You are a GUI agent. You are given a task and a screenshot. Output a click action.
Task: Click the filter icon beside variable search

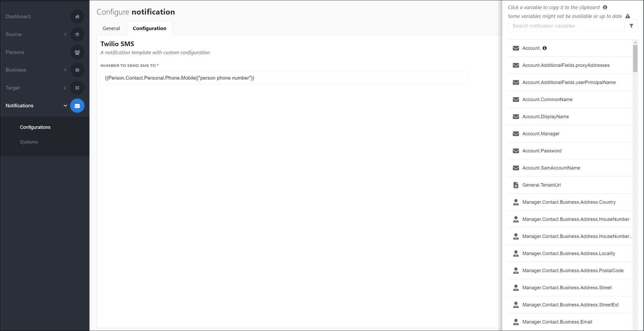tap(631, 26)
